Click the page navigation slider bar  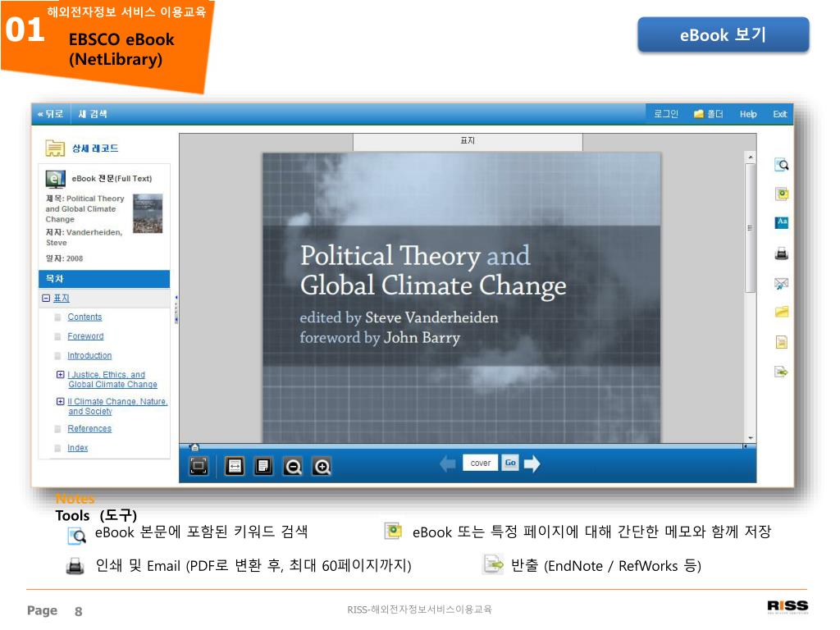[x=468, y=446]
